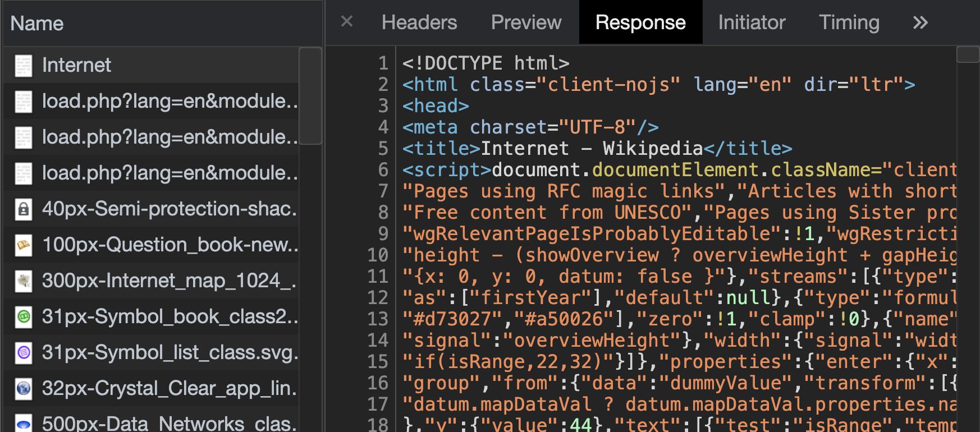Click the <head> tag on line 3
This screenshot has width=980, height=432.
[436, 105]
